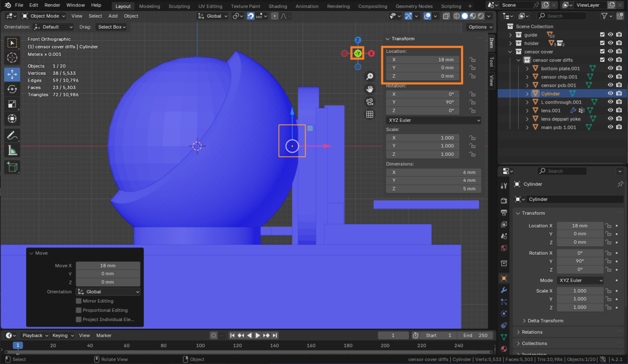Click the current frame marker on timeline
The width and height of the screenshot is (628, 364).
(x=18, y=345)
